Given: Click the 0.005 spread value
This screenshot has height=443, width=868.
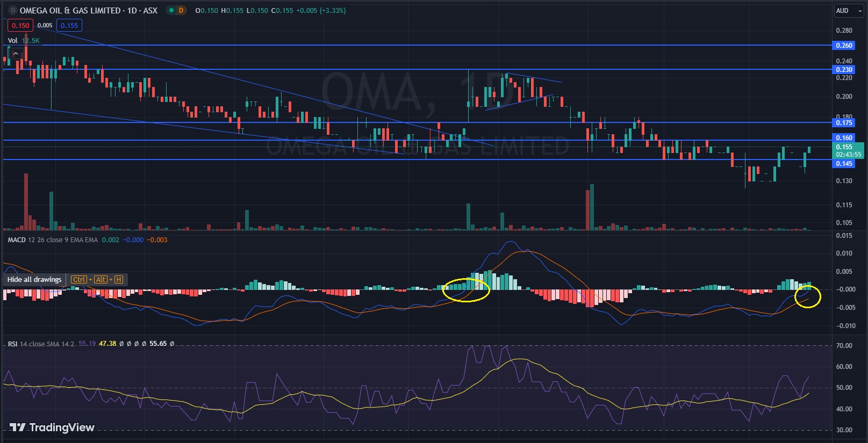Looking at the screenshot, I should [45, 25].
